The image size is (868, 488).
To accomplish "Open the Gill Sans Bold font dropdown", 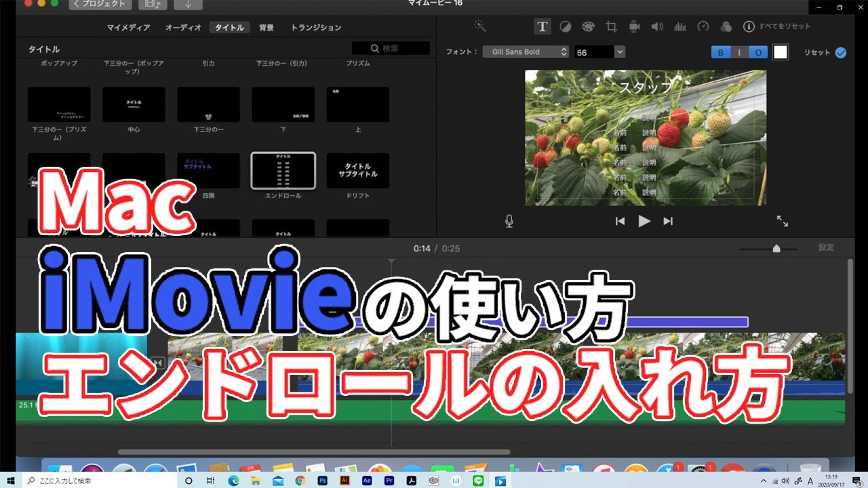I will pos(526,52).
